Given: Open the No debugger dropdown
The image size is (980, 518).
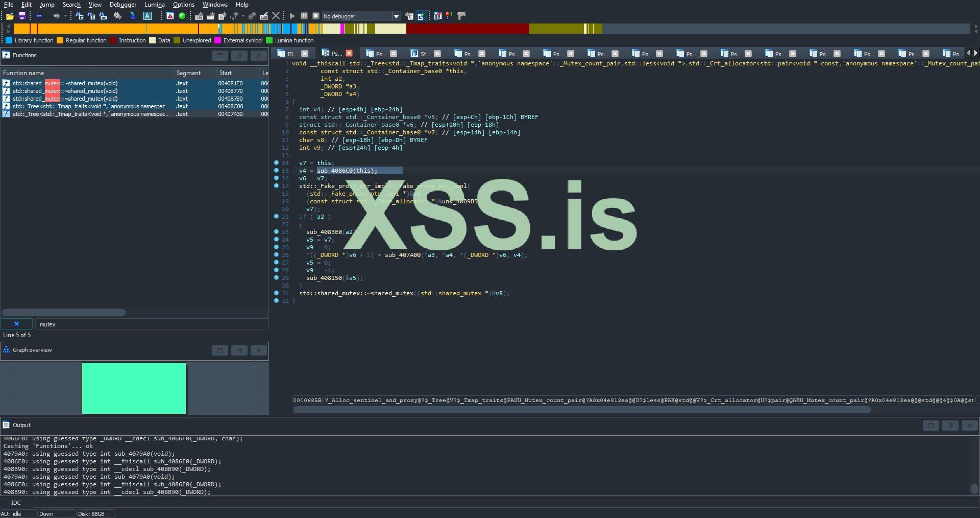Looking at the screenshot, I should click(396, 16).
